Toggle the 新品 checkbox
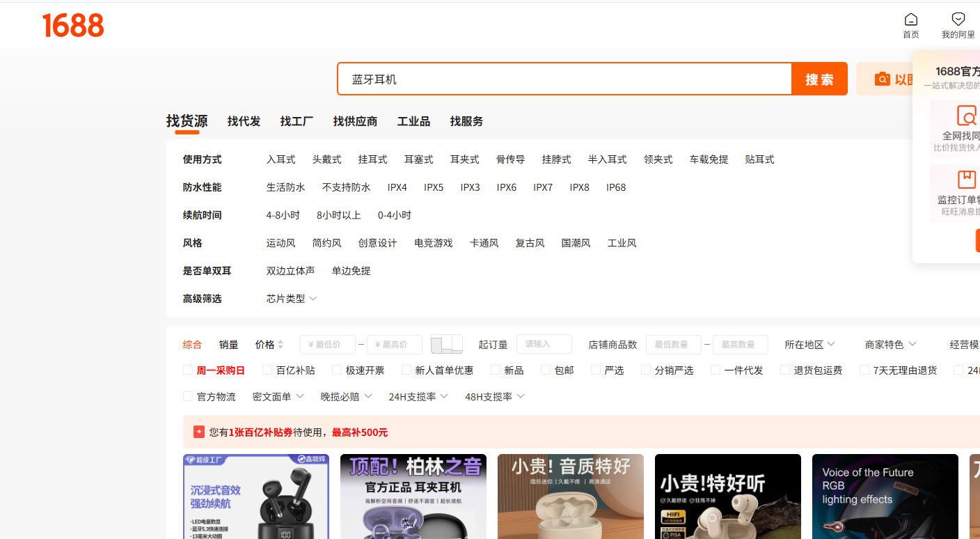This screenshot has height=539, width=980. (x=496, y=370)
